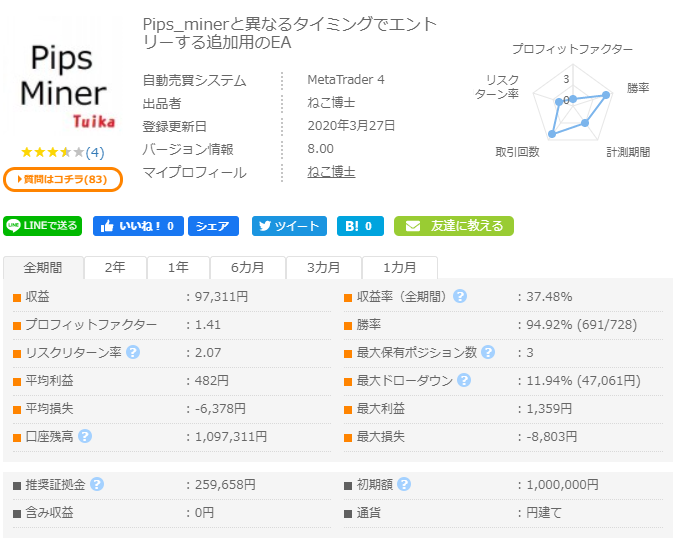696x543 pixels.
Task: Click the star rating icons
Action: pos(52,152)
